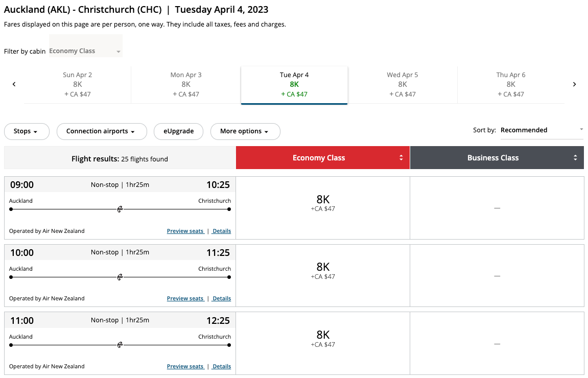Select the Thu Apr 6 date tab

pyautogui.click(x=511, y=84)
